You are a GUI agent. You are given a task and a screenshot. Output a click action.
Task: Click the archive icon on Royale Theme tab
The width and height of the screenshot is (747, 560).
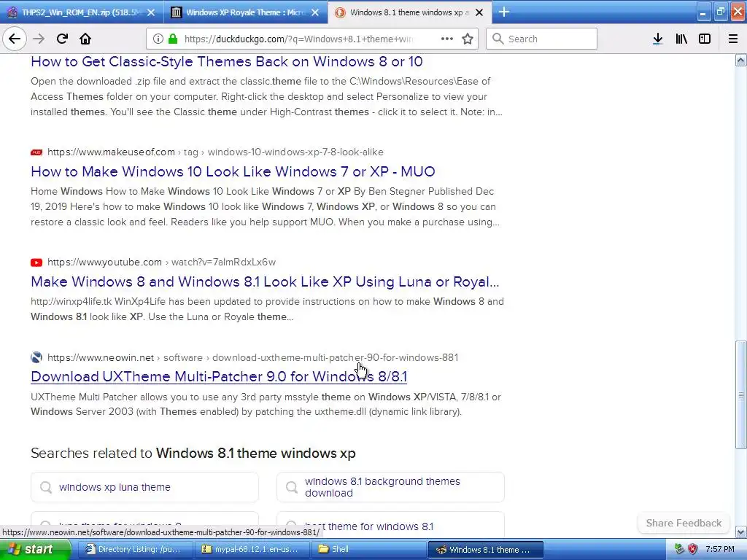177,12
